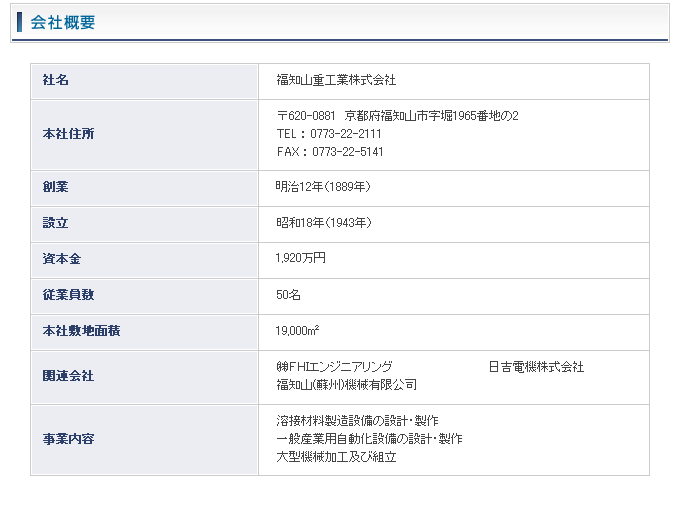Click company name 福知山重工業株式会社
The image size is (683, 507).
pyautogui.click(x=336, y=80)
